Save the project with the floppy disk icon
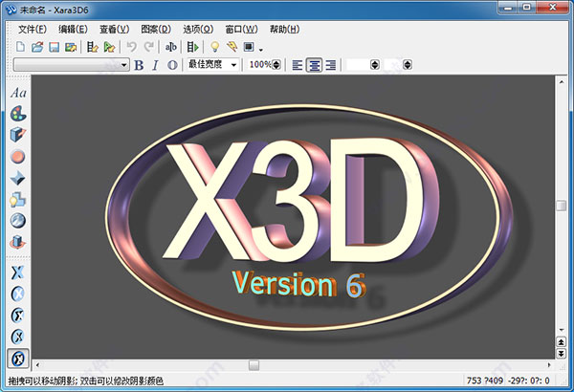The width and height of the screenshot is (574, 392). point(55,47)
